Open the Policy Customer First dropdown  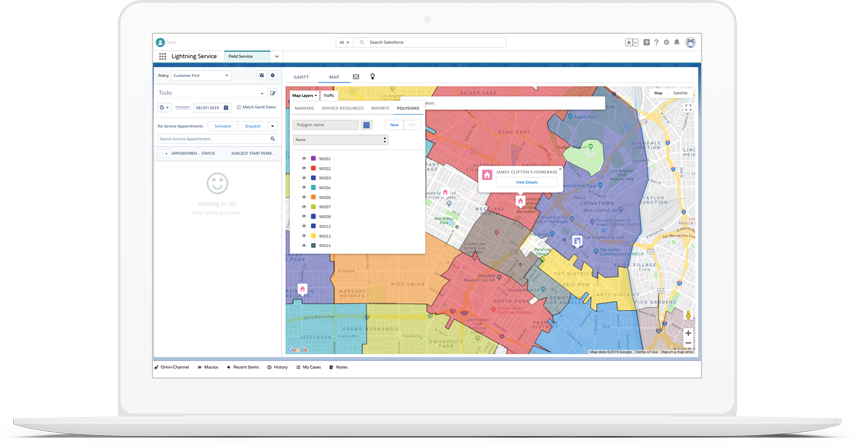[201, 75]
